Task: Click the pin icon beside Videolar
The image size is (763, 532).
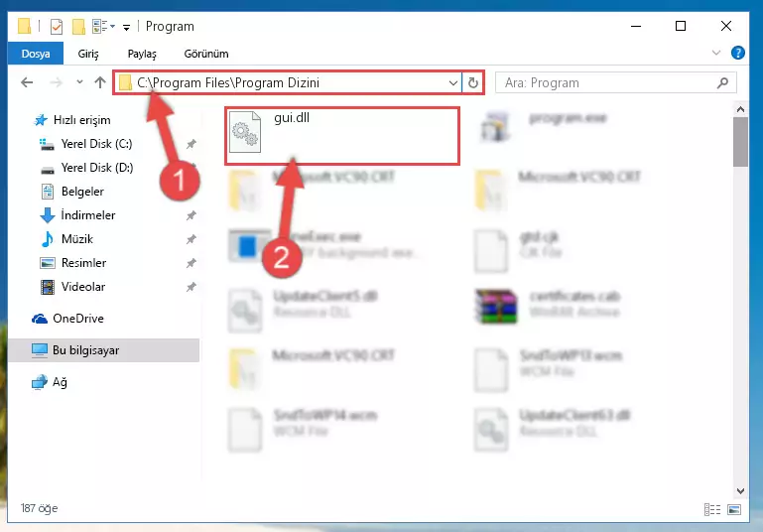Action: pos(191,287)
